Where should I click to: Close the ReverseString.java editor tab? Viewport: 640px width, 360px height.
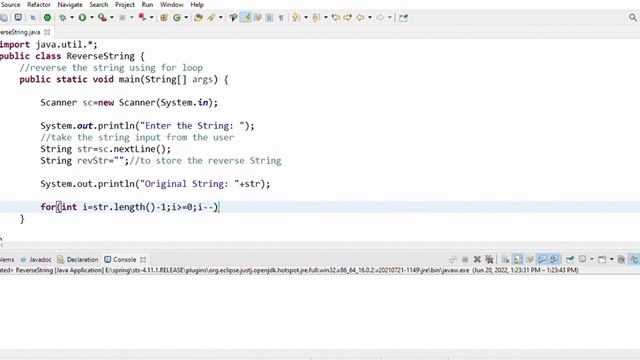pos(47,32)
